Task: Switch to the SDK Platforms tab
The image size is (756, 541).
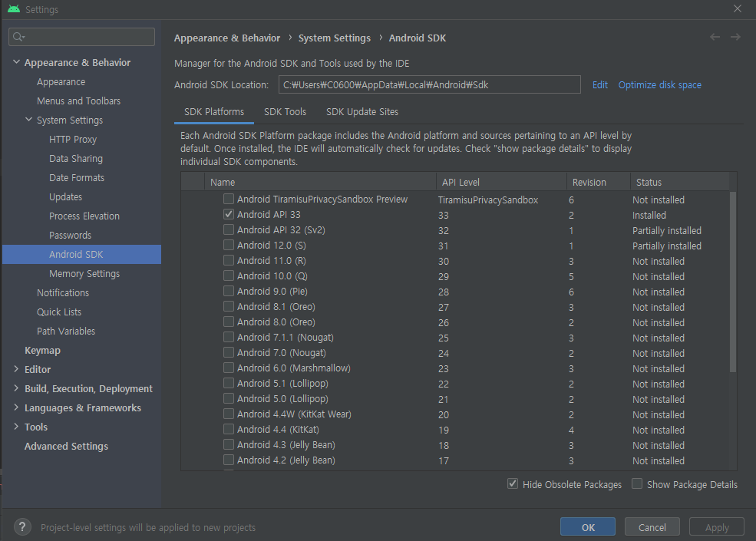Action: (x=214, y=112)
